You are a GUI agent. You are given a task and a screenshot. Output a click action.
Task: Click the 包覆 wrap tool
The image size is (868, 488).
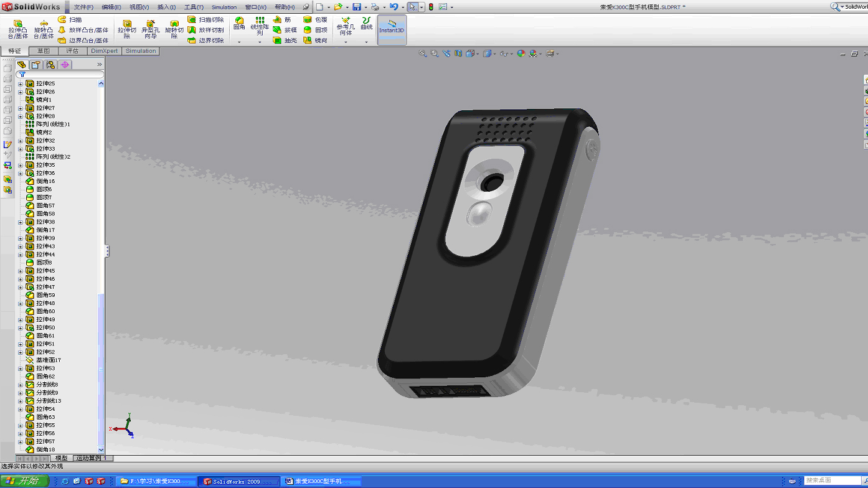point(315,20)
